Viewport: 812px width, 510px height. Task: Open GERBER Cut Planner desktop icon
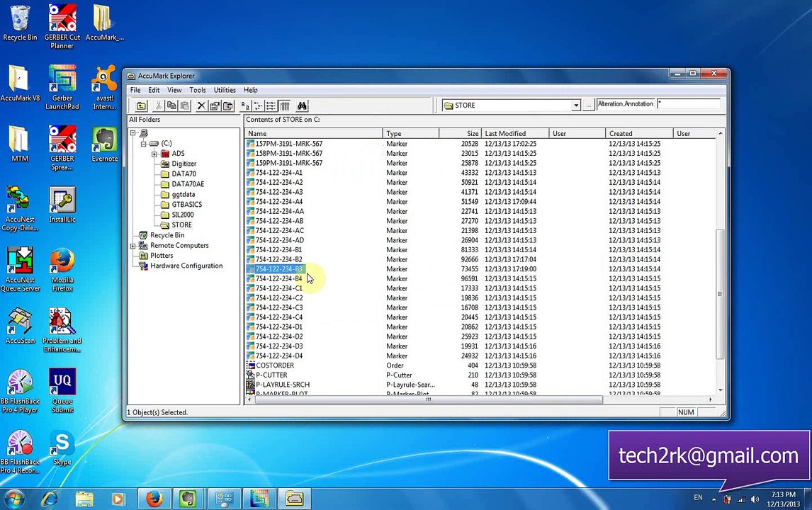(62, 27)
